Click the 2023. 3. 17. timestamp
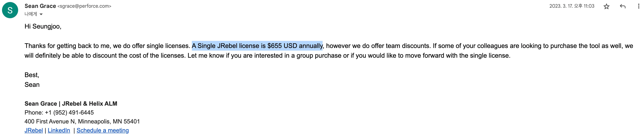 pos(571,6)
